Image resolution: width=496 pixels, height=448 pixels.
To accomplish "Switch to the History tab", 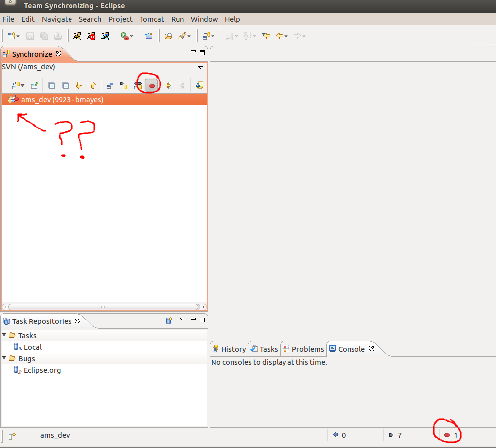I will [230, 349].
